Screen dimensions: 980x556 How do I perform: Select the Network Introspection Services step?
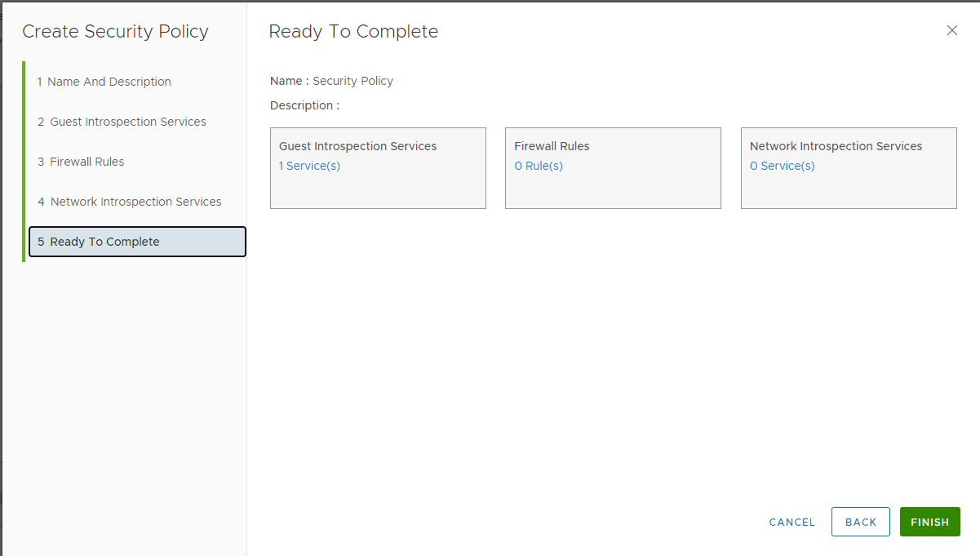135,201
